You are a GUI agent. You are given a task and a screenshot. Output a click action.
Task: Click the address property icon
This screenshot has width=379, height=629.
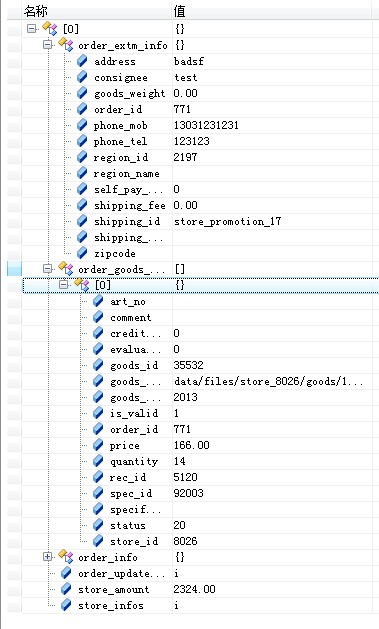(82, 61)
